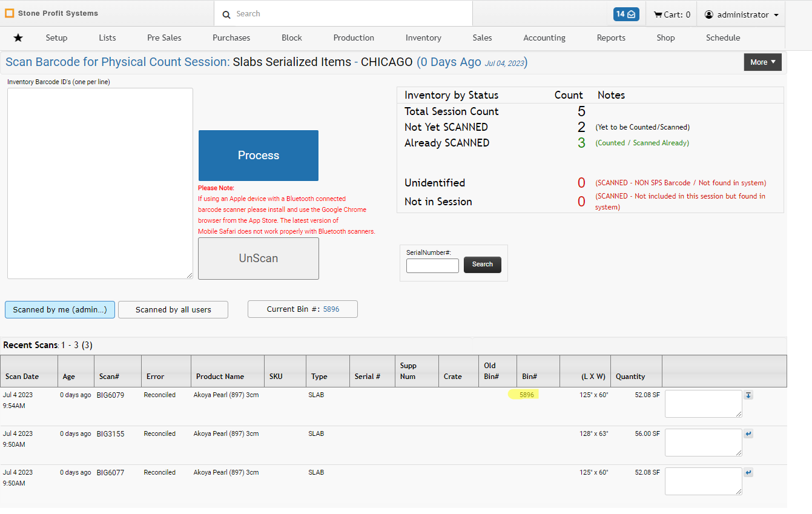Screen dimensions: 812x514
Task: Click the Process button
Action: tap(259, 156)
